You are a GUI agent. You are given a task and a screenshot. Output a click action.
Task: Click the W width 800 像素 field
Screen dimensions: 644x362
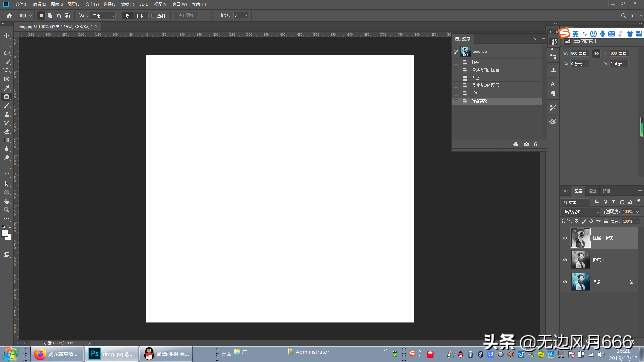pos(579,53)
